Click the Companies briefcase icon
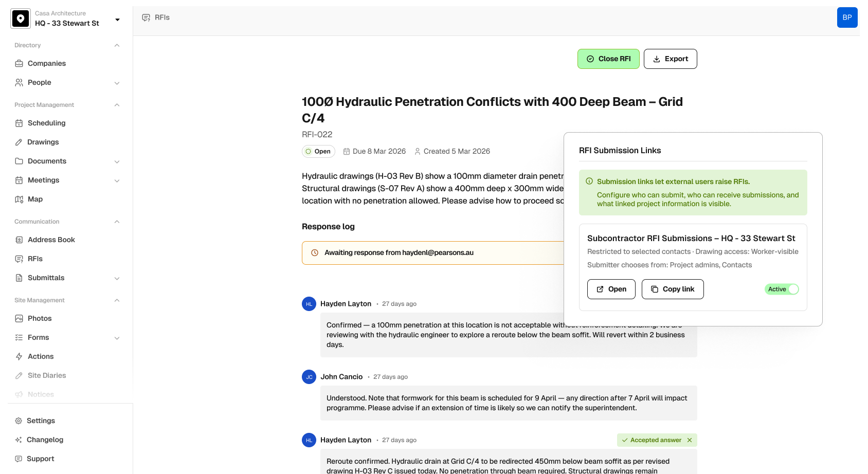868x474 pixels. click(19, 63)
